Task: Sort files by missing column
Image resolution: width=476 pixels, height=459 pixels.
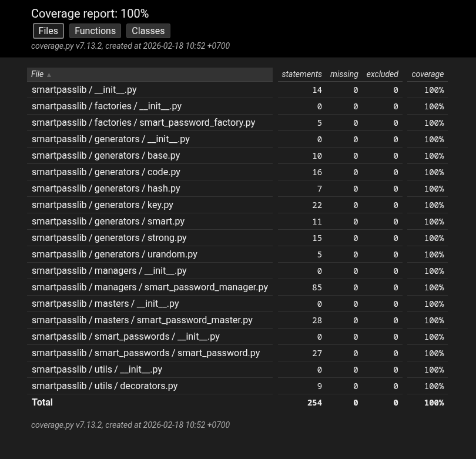Action: click(x=344, y=74)
